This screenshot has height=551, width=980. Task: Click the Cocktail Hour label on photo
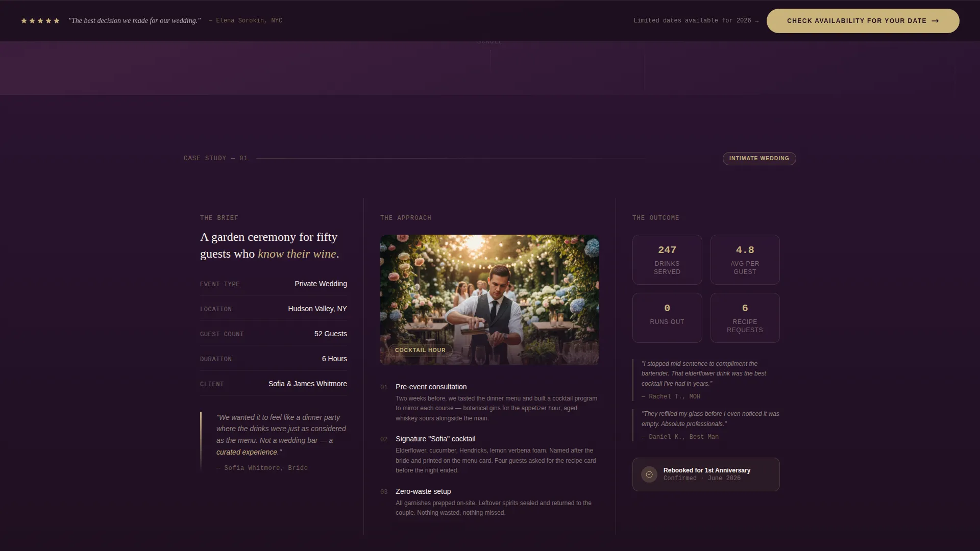(x=420, y=350)
